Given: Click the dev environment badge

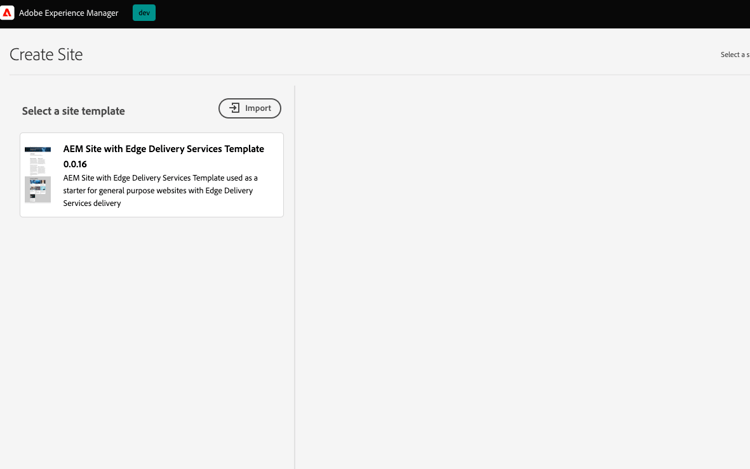Looking at the screenshot, I should point(144,13).
